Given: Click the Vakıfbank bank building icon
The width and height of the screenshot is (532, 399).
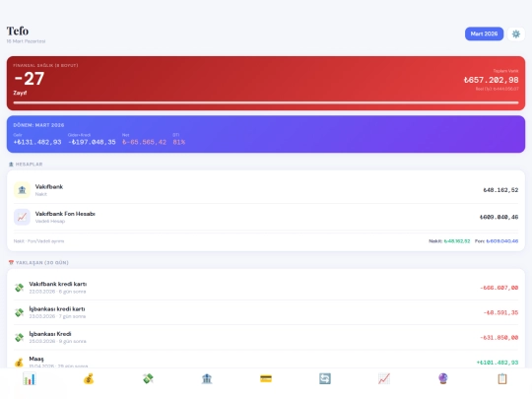Looking at the screenshot, I should tap(22, 190).
